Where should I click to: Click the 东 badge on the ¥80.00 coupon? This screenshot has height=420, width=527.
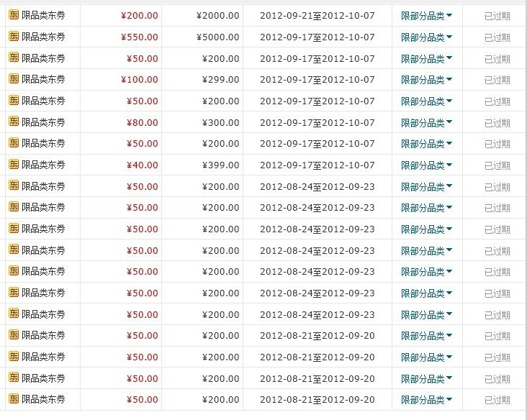[14, 122]
